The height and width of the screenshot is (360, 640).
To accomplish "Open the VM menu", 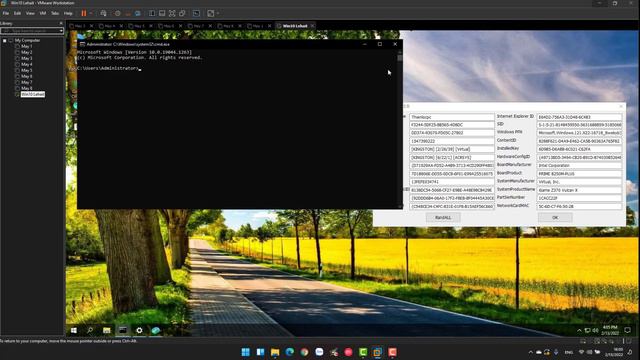I will click(x=43, y=13).
